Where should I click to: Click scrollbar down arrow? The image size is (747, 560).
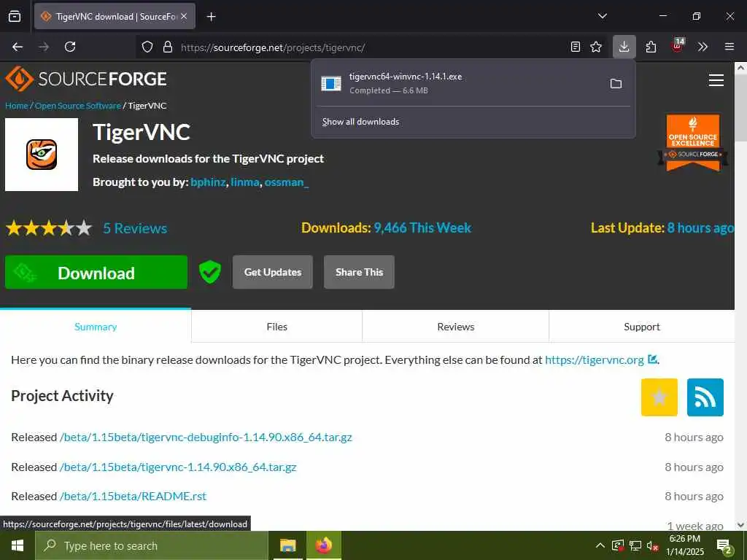(x=740, y=525)
